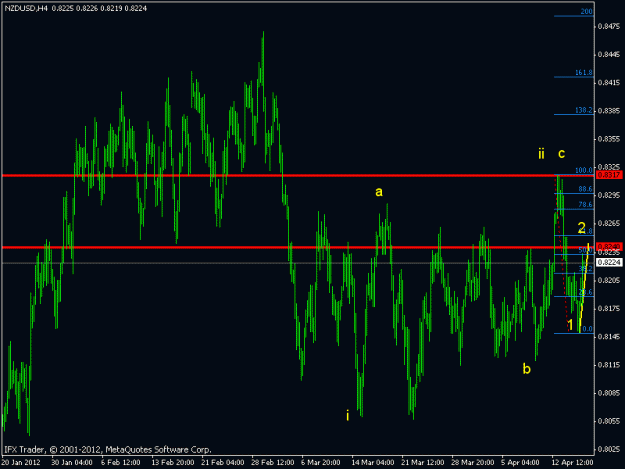
Task: Click the '20 Jan 2012' date label
Action: tap(21, 463)
